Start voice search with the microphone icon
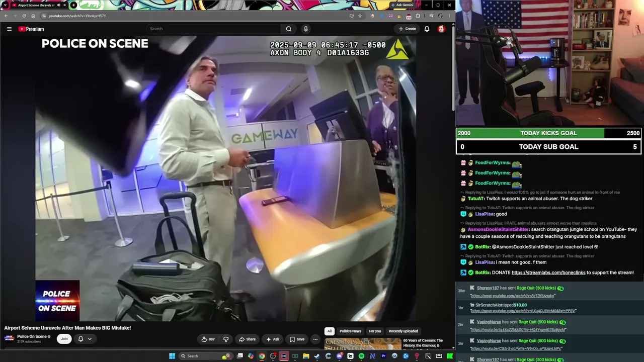Image resolution: width=644 pixels, height=362 pixels. [305, 29]
